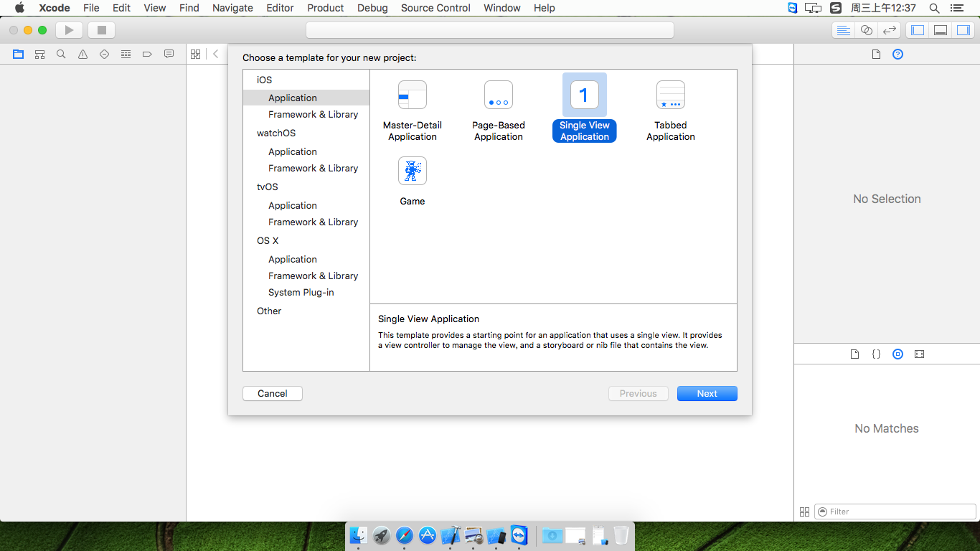Open the Find navigator magnifier icon
The width and height of the screenshot is (980, 551).
61,54
